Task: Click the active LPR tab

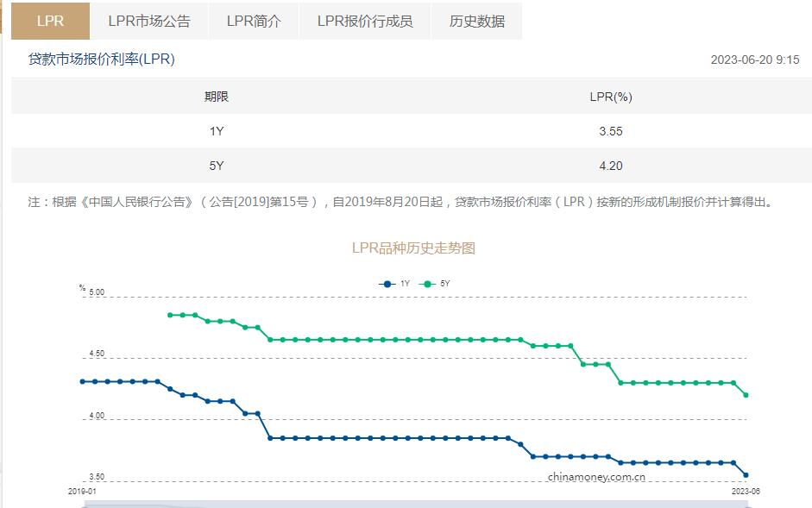Action: click(x=50, y=21)
